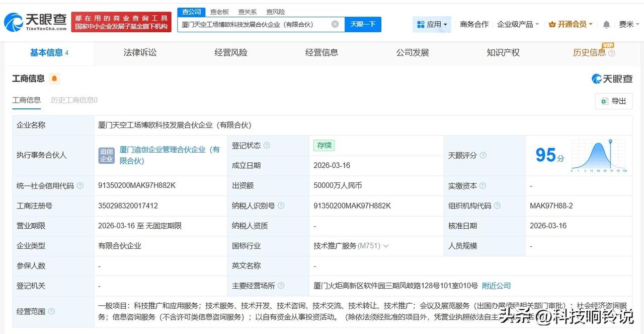Viewport: 644px width, 334px height.
Task: Open help icon next to 实缴资本
Action: coord(483,186)
